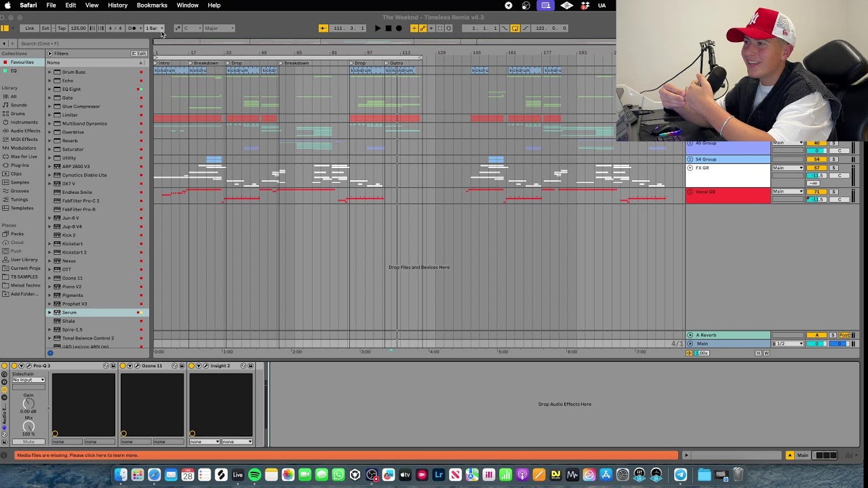Expand the Drum Buss browser item
The image size is (868, 488).
pyautogui.click(x=50, y=72)
